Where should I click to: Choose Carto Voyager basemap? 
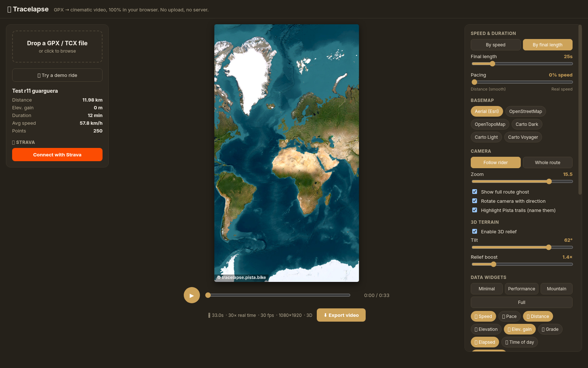523,137
